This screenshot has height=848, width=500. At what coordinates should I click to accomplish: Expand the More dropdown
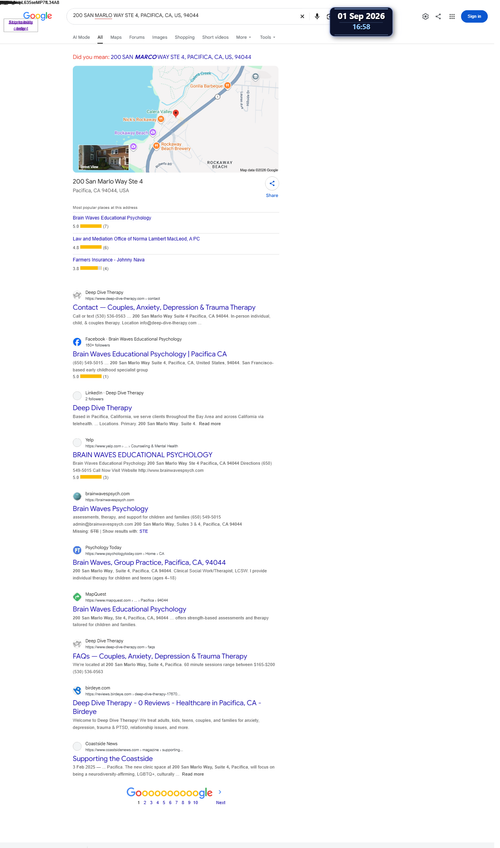(243, 37)
